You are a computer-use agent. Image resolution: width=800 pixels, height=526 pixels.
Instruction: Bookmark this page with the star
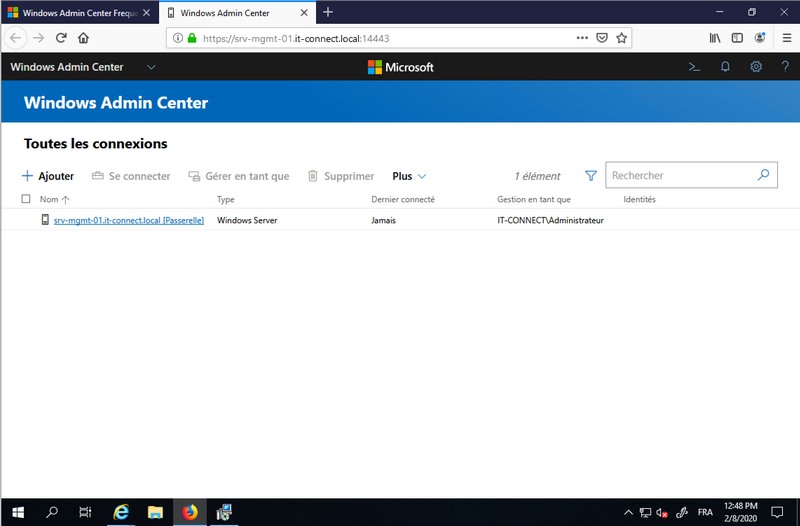pos(621,38)
